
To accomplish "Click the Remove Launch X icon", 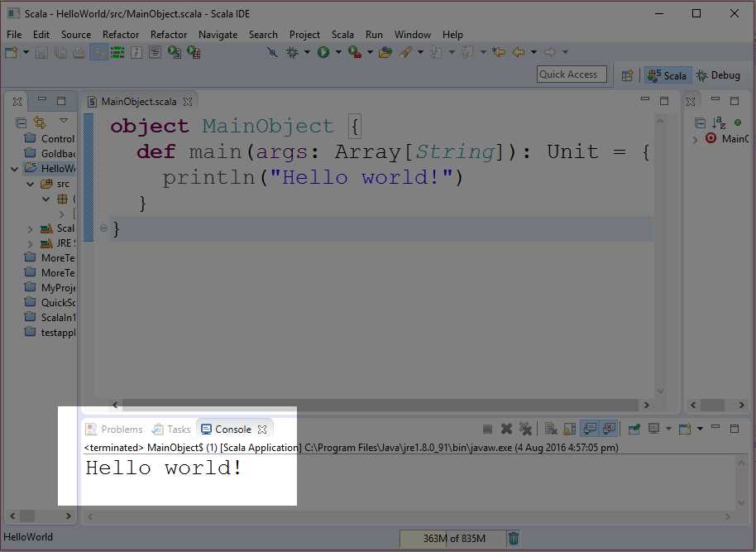I will pyautogui.click(x=506, y=429).
